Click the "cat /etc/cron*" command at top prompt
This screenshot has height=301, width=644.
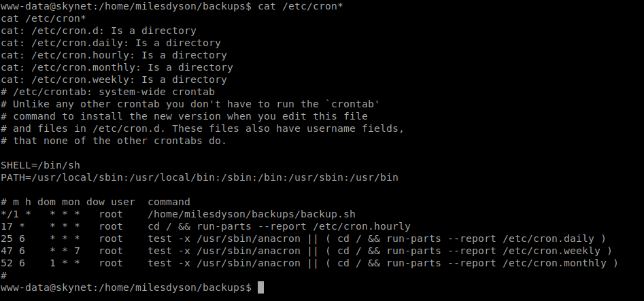point(300,7)
